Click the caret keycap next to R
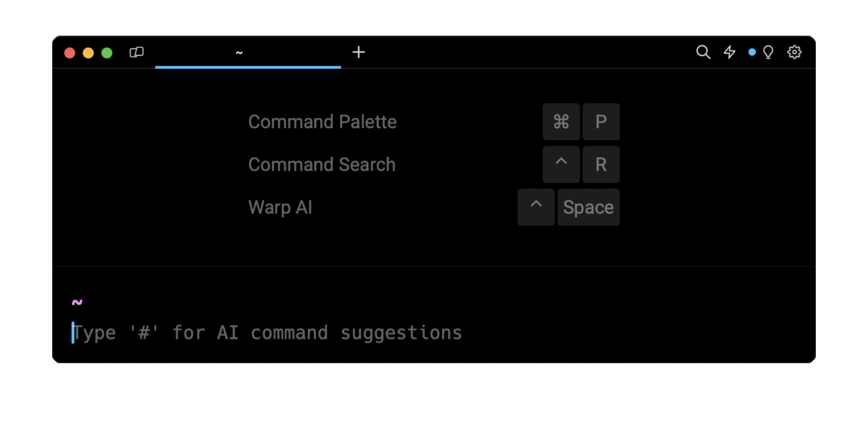 [561, 164]
